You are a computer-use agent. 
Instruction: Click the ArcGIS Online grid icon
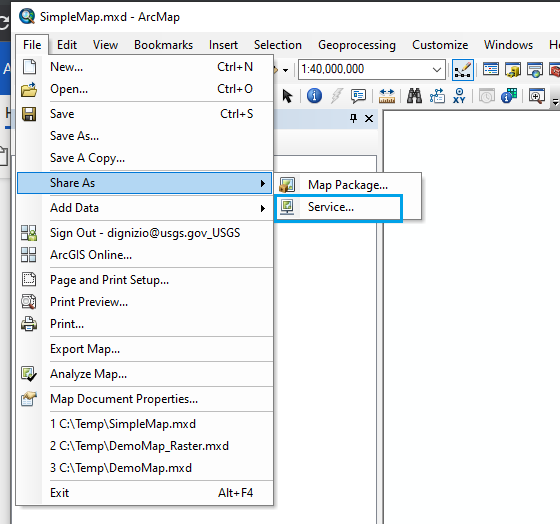point(29,255)
